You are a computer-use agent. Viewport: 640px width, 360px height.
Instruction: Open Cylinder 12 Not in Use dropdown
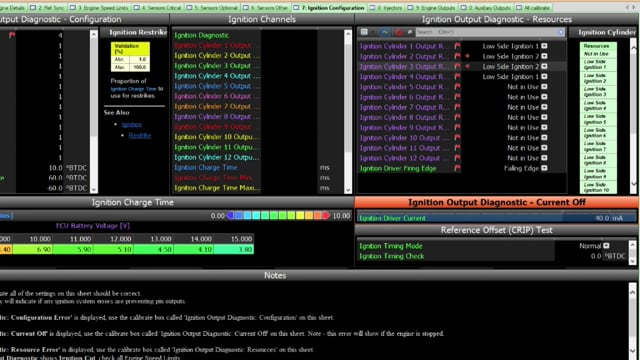(x=544, y=158)
